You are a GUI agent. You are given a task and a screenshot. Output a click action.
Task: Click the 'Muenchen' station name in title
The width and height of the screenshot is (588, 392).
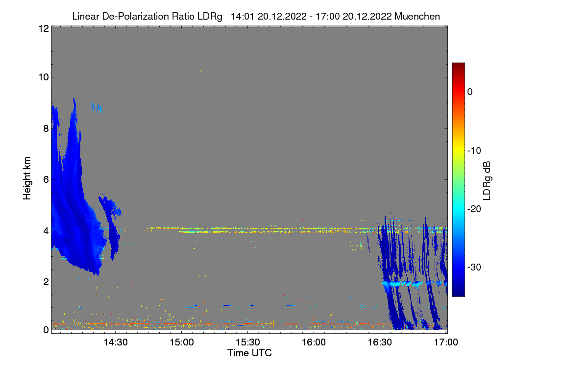(x=417, y=16)
